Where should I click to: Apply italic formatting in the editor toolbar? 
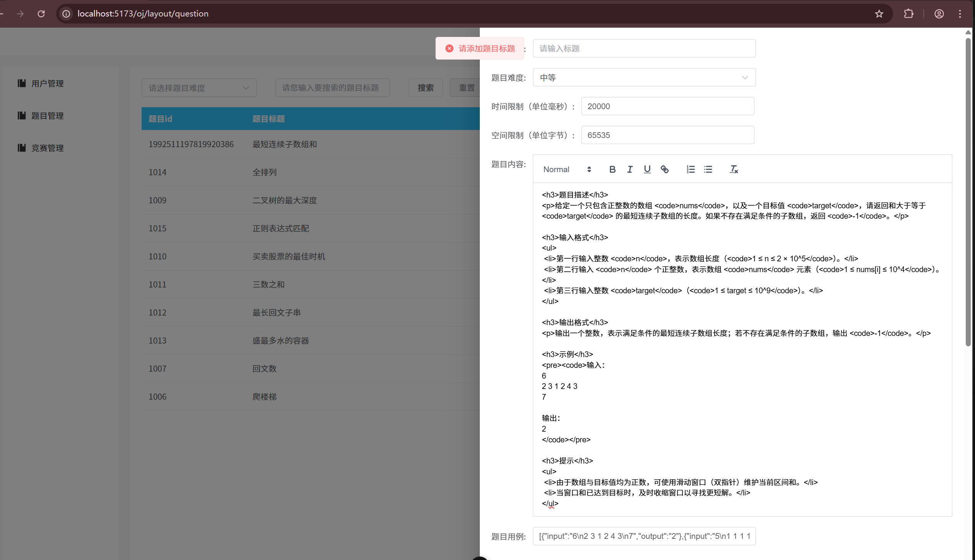coord(630,169)
